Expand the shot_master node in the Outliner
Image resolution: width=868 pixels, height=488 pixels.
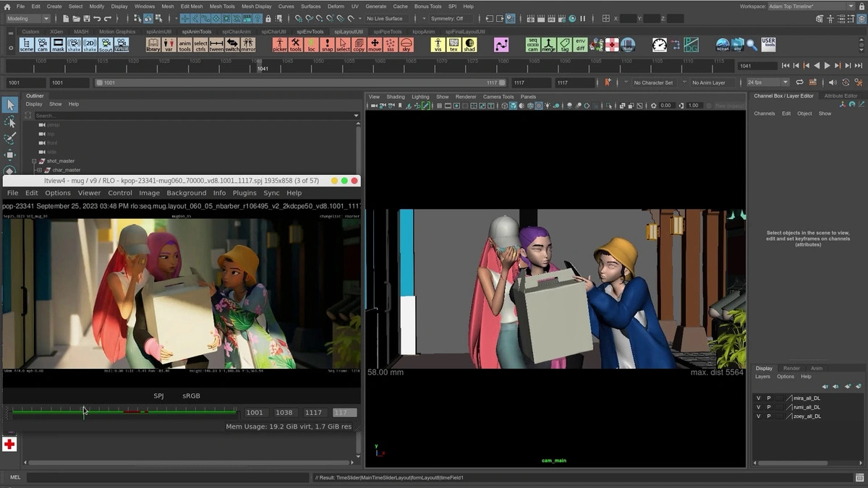(33, 160)
